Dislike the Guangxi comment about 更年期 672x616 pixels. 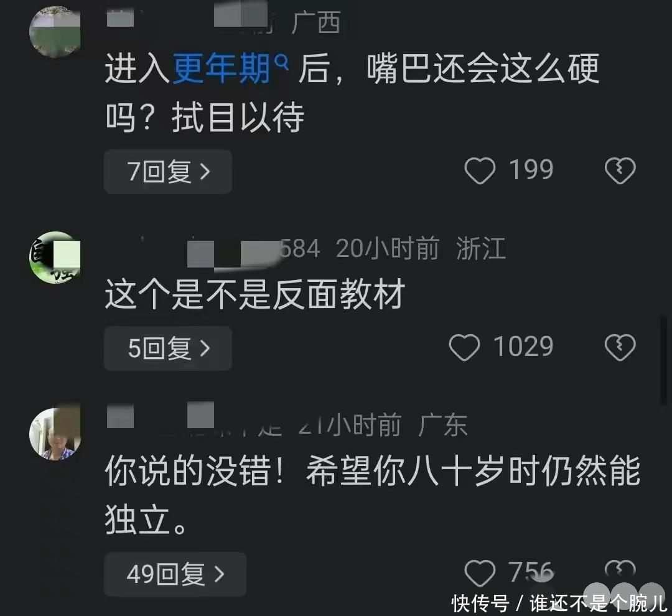tap(620, 170)
